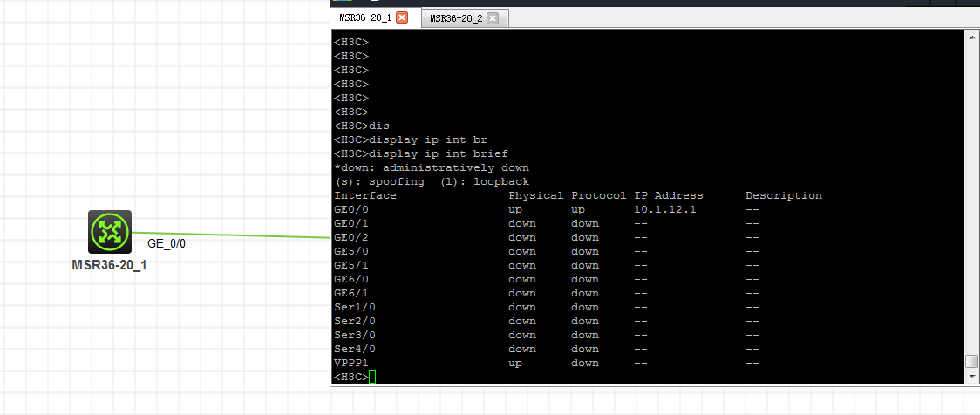Click the Protocol 'up' value for GE0/0
Image resolution: width=980 pixels, height=415 pixels.
(578, 209)
